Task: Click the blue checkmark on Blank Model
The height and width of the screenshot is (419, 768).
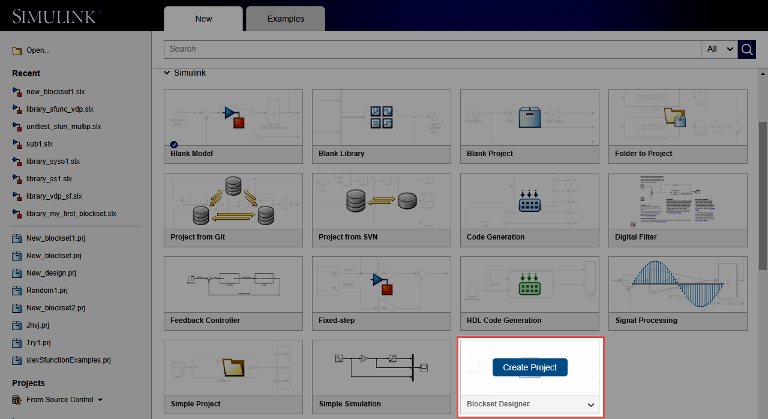Action: (174, 144)
